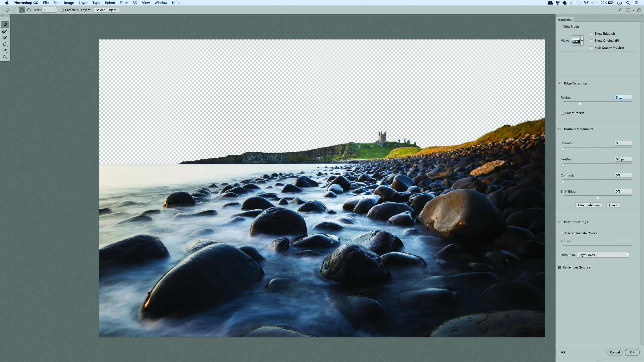Viewport: 644px width, 362px height.
Task: Activate the Hand tool
Action: (5, 51)
